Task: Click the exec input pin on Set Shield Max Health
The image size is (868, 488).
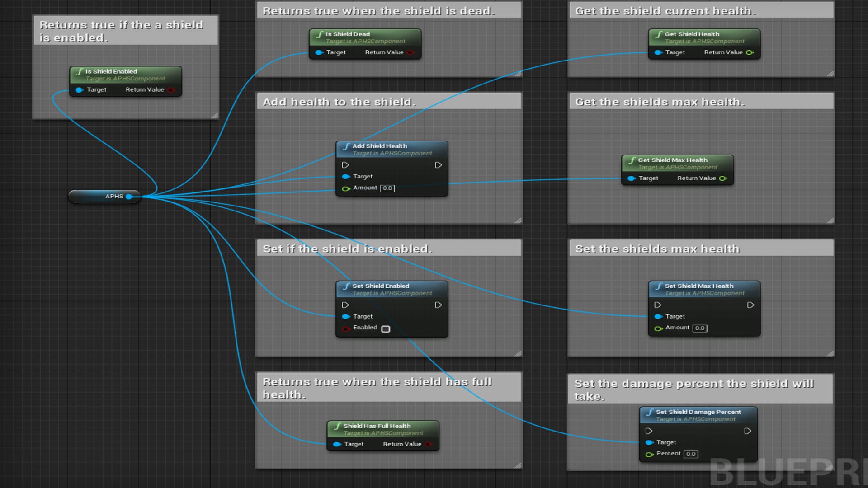Action: point(658,305)
